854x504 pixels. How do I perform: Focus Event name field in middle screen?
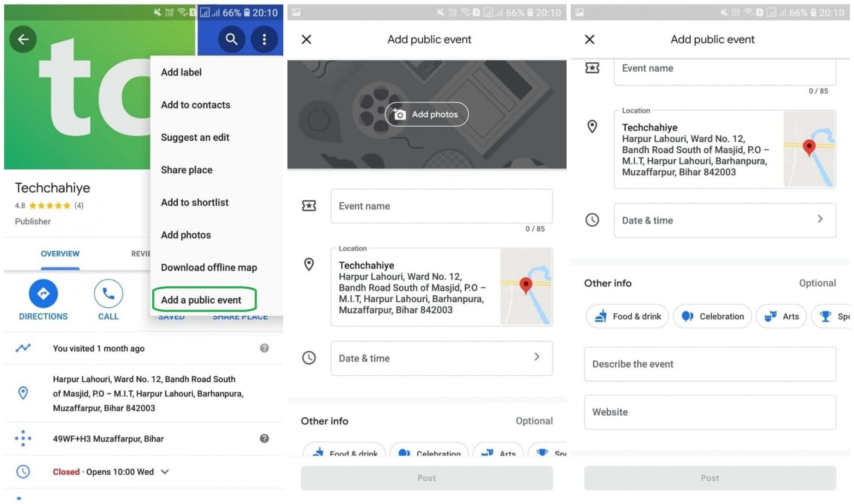click(442, 206)
